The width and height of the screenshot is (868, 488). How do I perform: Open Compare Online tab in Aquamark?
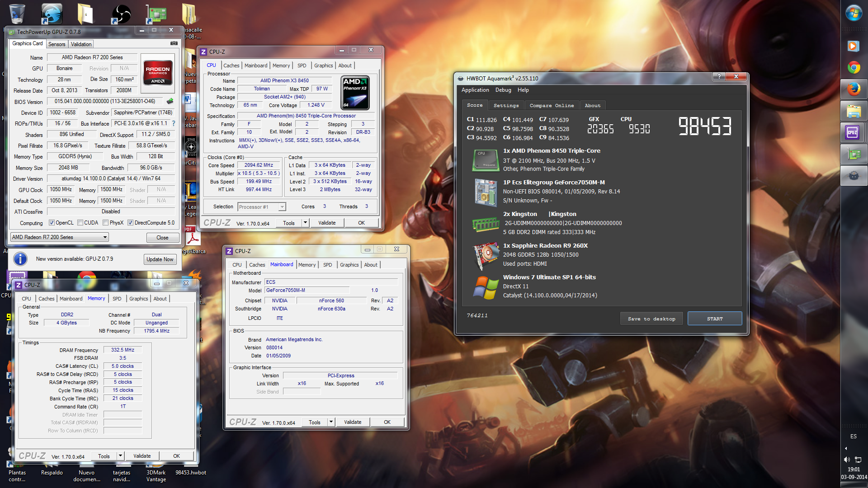[552, 105]
